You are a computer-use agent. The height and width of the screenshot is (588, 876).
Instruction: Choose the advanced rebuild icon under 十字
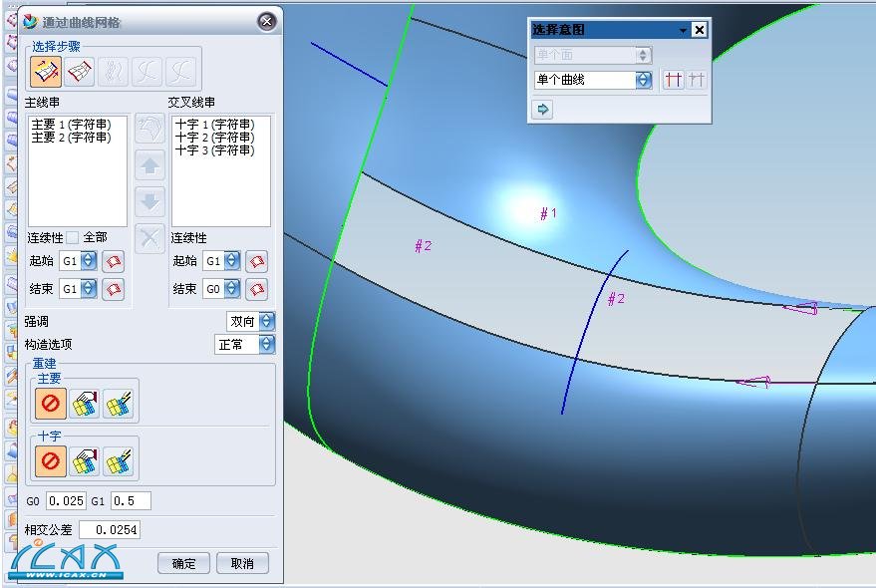click(119, 460)
